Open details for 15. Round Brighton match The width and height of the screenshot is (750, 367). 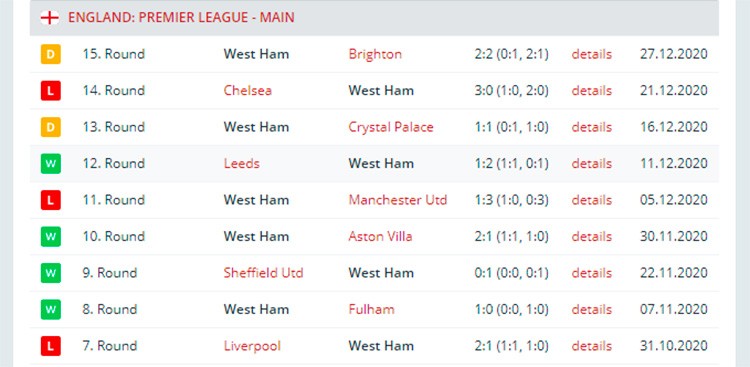592,54
